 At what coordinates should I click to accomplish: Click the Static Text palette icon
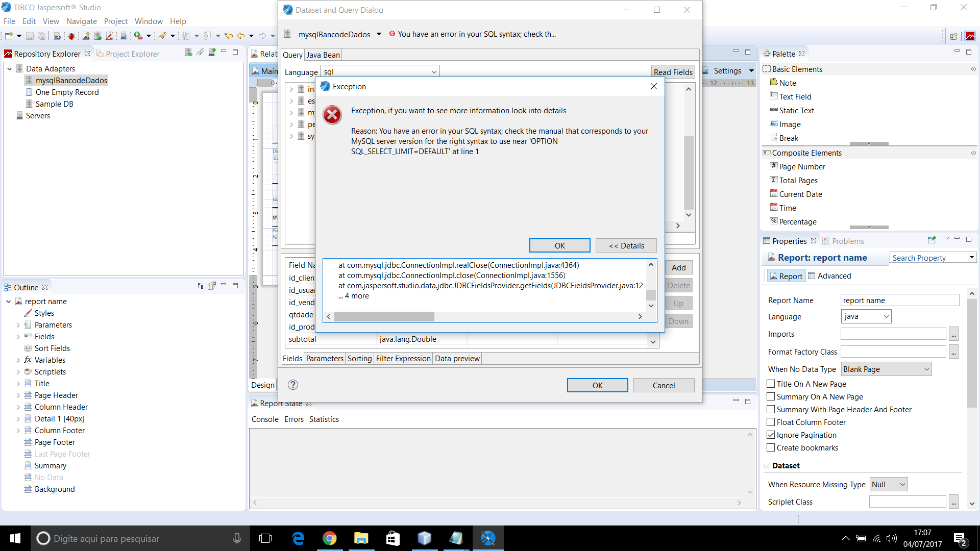pyautogui.click(x=774, y=110)
